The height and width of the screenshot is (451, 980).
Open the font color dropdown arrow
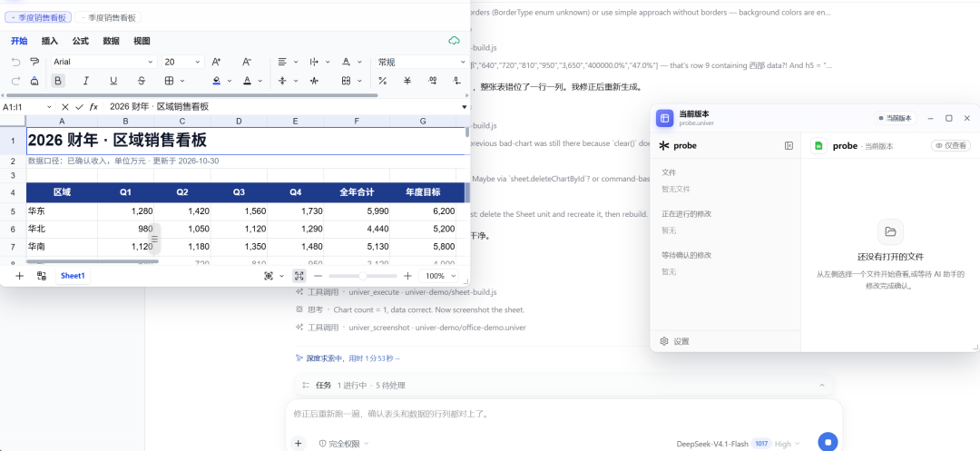click(260, 81)
